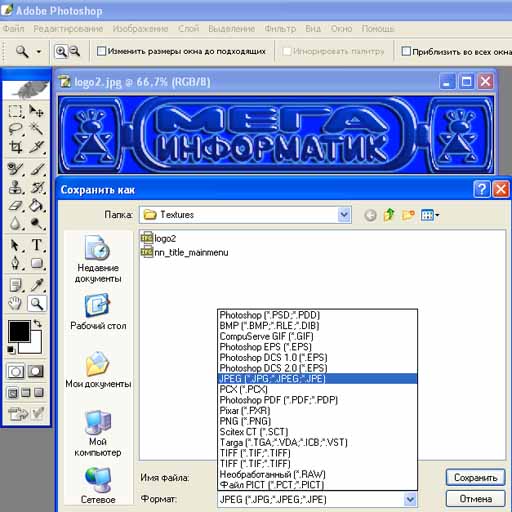Select the Hand tool
The image size is (512, 512).
15,303
